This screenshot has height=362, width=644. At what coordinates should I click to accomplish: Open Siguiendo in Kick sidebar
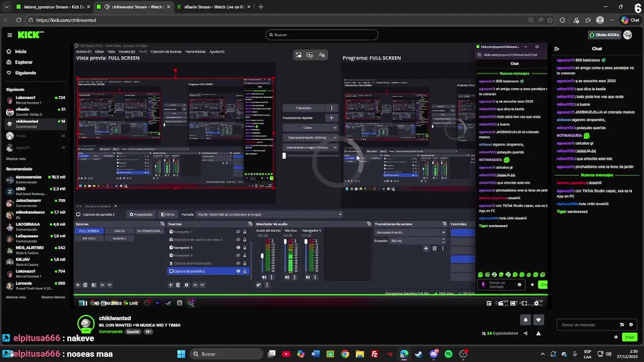25,73
